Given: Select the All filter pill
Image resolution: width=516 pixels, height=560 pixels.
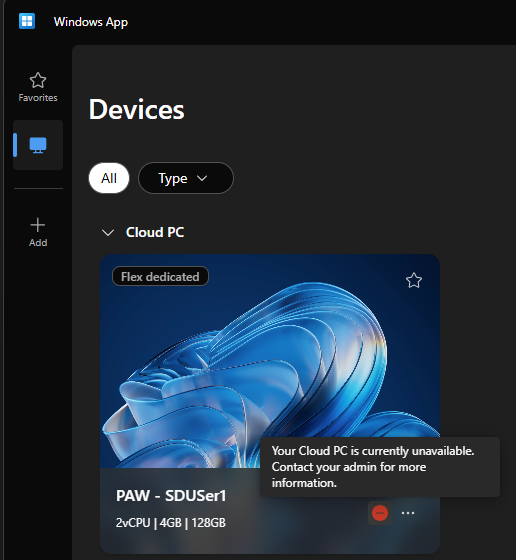Looking at the screenshot, I should coord(109,178).
